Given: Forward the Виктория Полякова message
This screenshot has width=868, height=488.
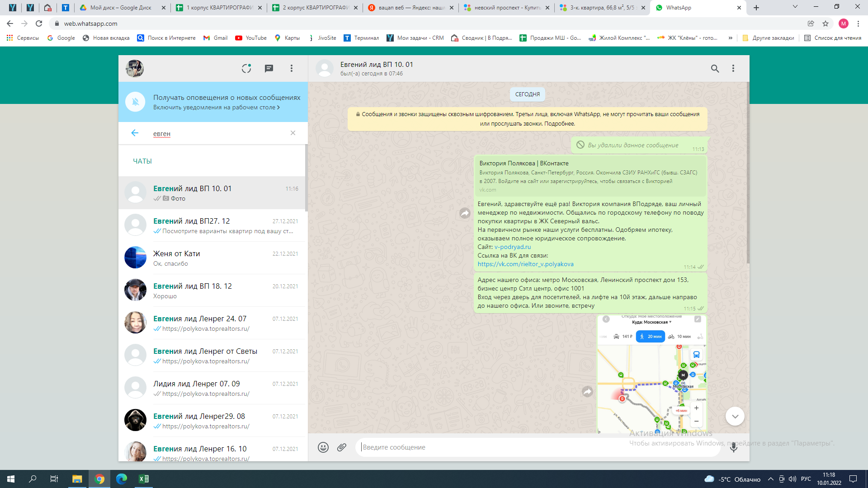Looking at the screenshot, I should [465, 213].
